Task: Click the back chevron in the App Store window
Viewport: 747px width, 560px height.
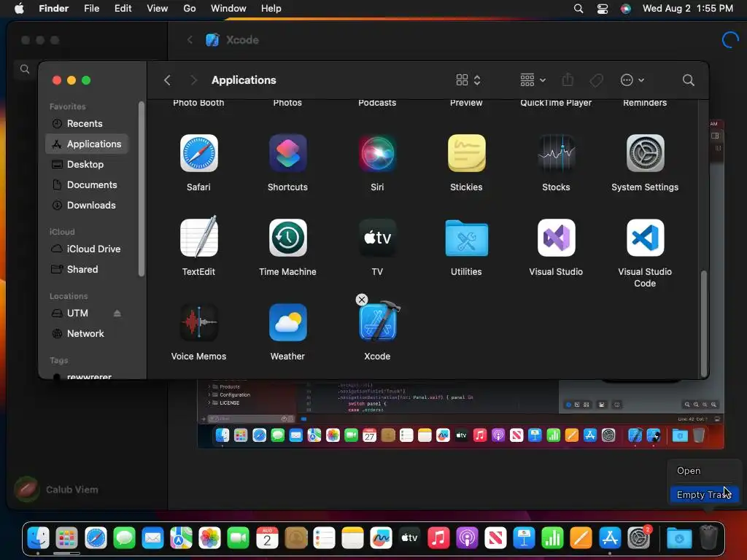Action: (190, 40)
